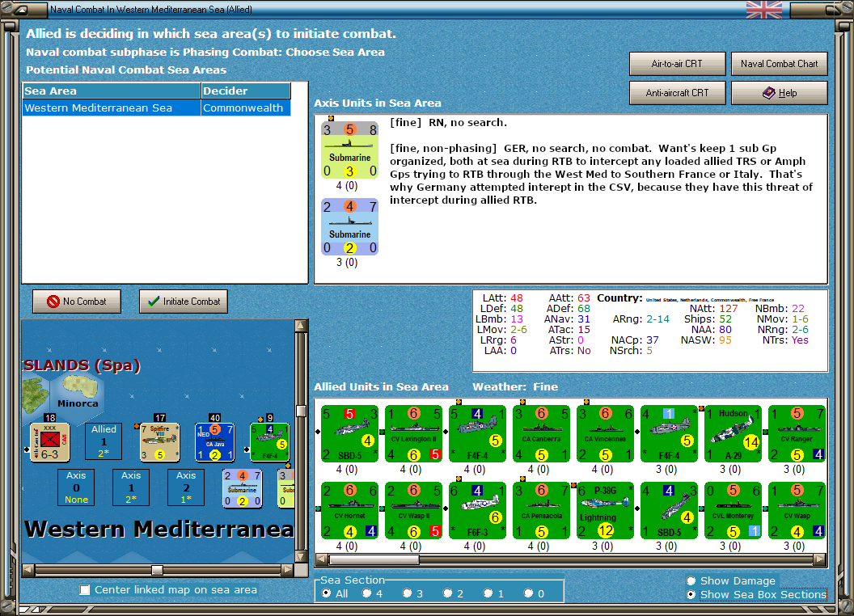Click the top Axis Submarine counter

tap(349, 150)
